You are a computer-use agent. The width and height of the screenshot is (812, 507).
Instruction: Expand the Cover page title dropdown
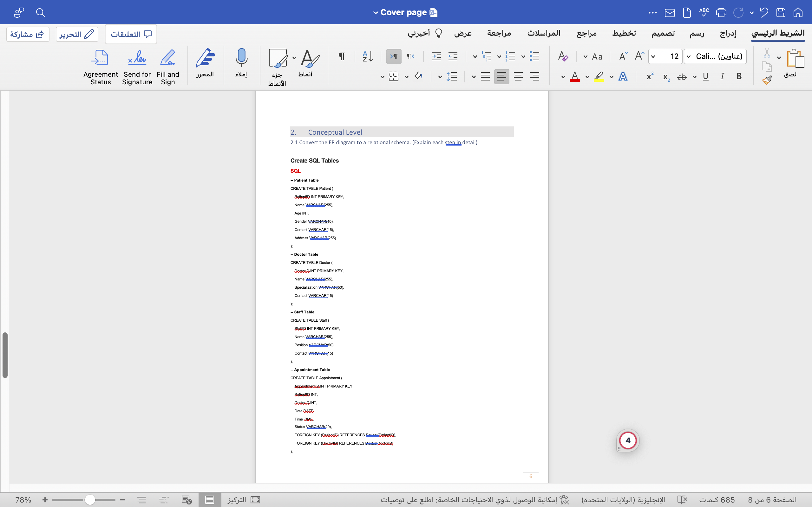pos(376,13)
